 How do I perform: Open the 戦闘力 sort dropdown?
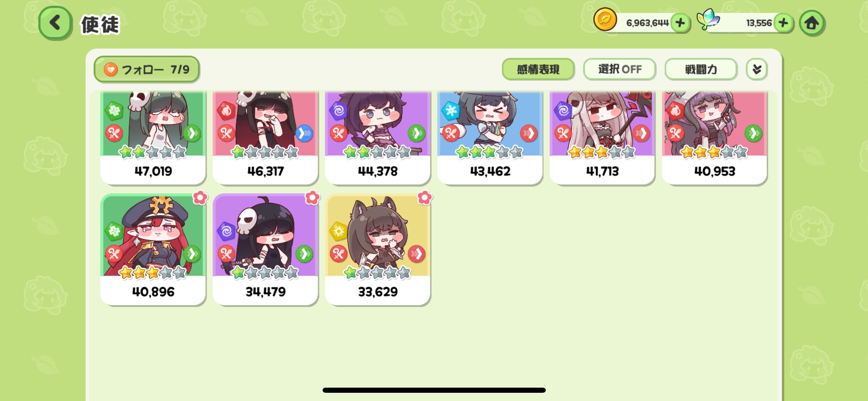pos(701,69)
